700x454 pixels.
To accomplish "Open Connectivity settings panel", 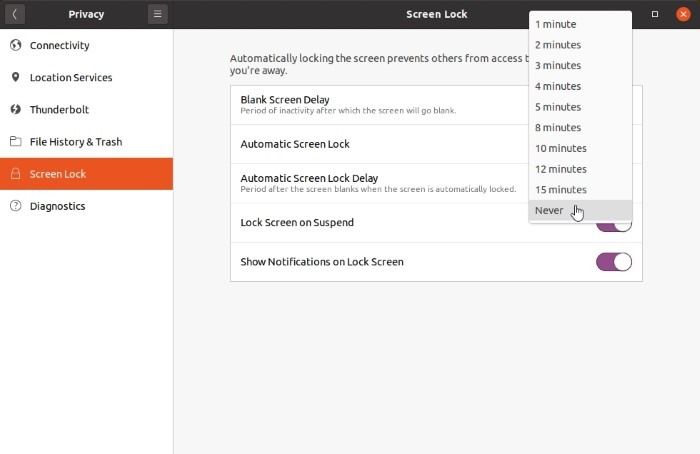I will coord(87,45).
